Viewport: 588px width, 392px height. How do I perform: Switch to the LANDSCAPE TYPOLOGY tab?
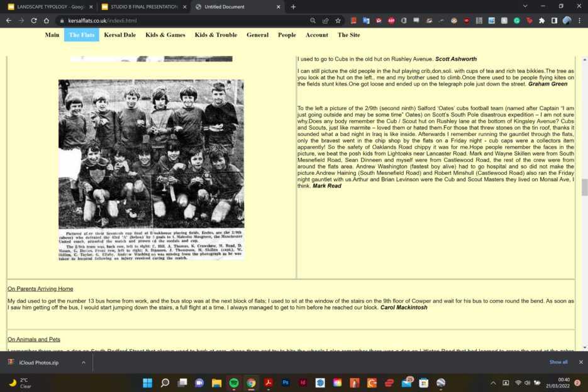point(50,7)
